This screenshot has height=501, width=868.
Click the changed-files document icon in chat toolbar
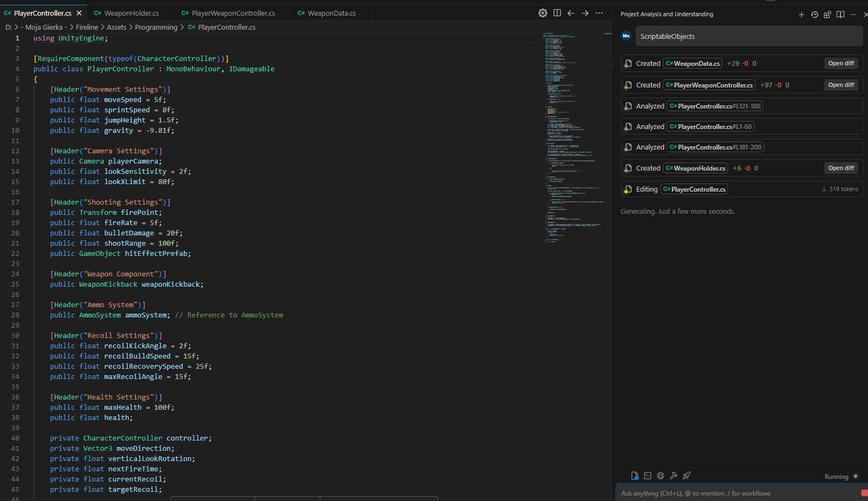pyautogui.click(x=635, y=476)
